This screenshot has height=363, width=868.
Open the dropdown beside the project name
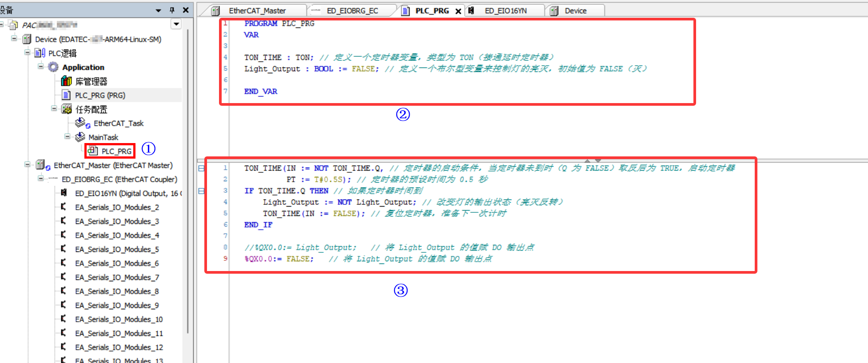pyautogui.click(x=176, y=24)
